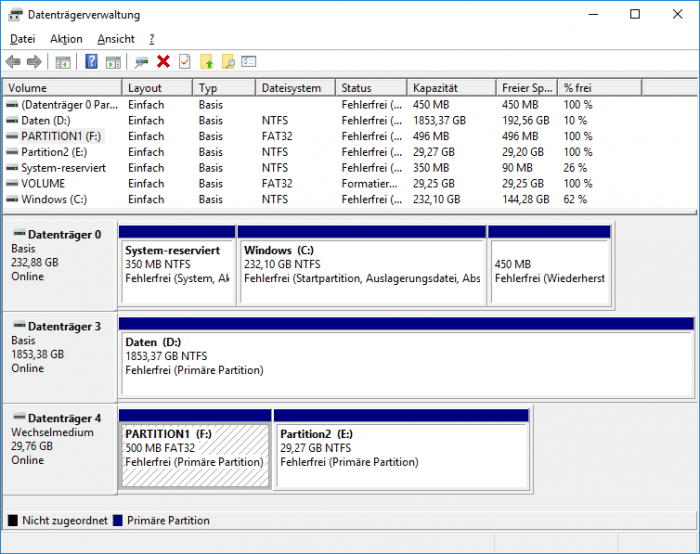Click the view settings checklist icon
Viewport: 700px width, 554px height.
pos(249,62)
